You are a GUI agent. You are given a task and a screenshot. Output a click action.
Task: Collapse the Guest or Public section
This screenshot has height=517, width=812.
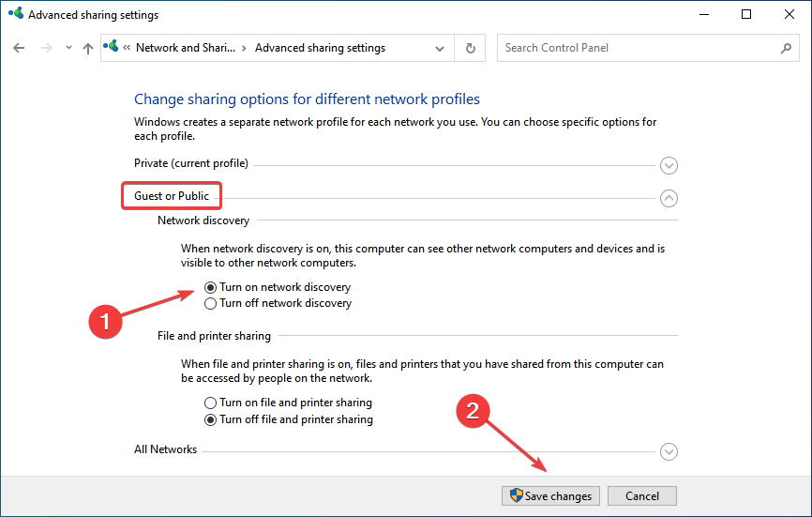point(669,198)
